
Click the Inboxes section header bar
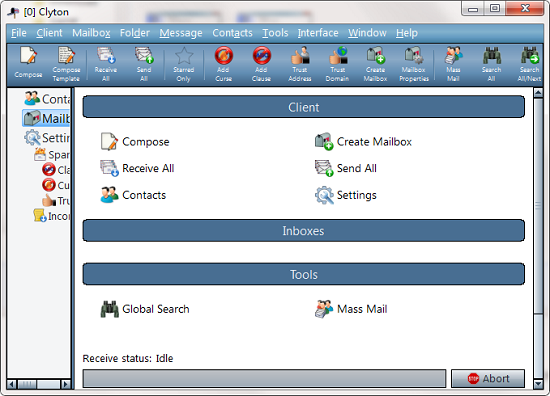pyautogui.click(x=304, y=231)
